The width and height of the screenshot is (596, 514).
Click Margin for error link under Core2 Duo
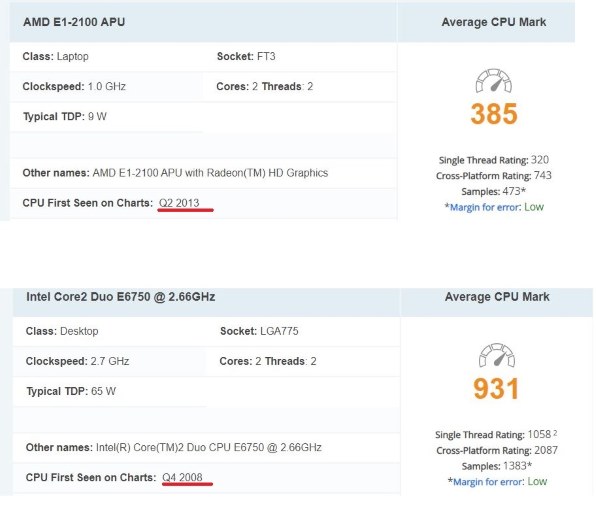coord(488,482)
